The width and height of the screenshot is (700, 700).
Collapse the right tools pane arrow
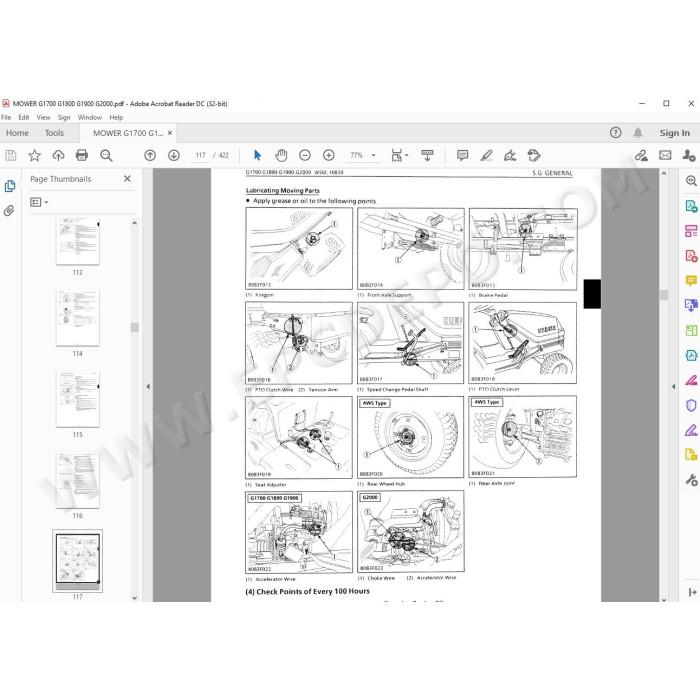pyautogui.click(x=673, y=387)
